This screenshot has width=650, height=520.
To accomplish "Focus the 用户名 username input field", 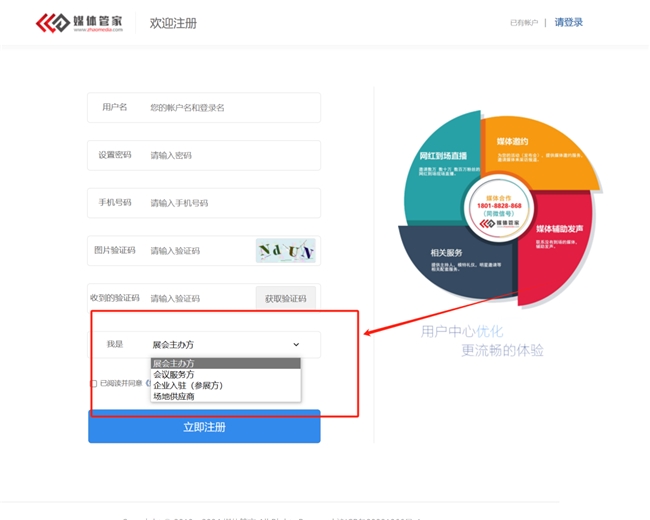I will [230, 107].
